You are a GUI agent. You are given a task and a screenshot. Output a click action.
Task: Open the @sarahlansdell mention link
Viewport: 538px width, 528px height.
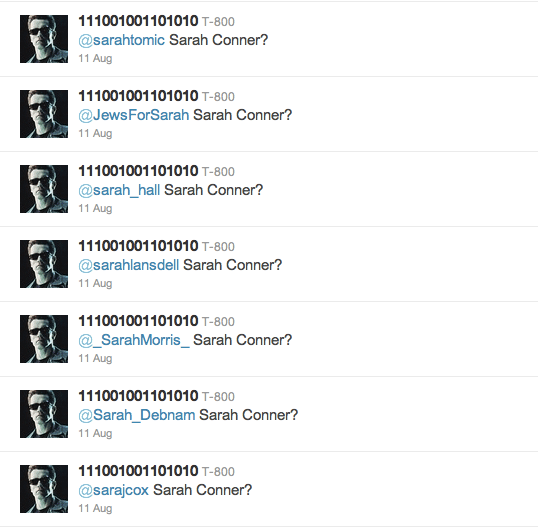[129, 265]
